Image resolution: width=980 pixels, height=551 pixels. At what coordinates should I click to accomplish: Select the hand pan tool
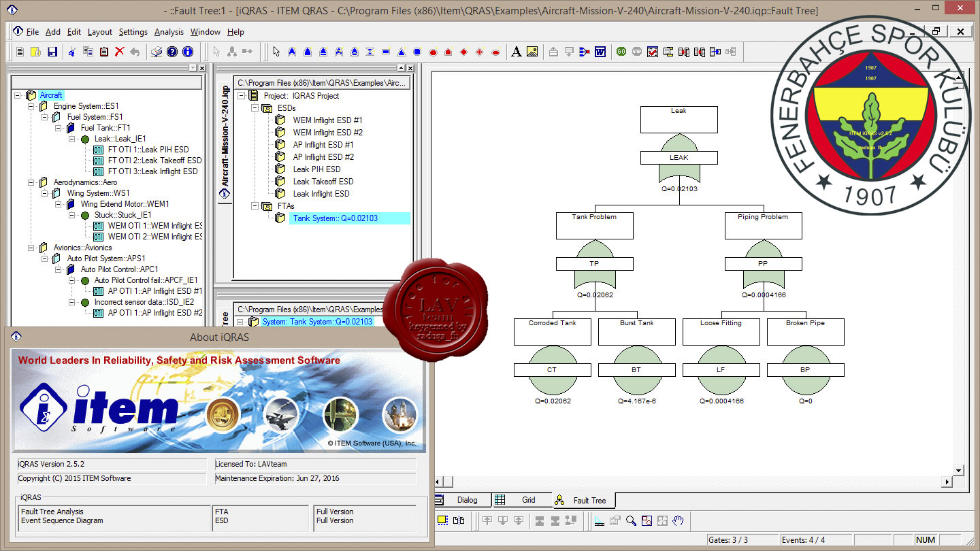678,521
